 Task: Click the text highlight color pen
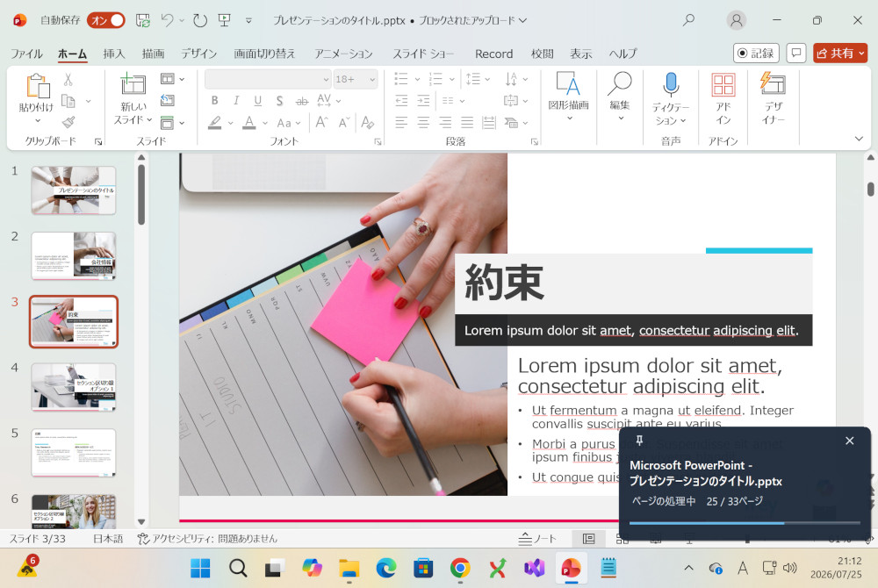(215, 123)
